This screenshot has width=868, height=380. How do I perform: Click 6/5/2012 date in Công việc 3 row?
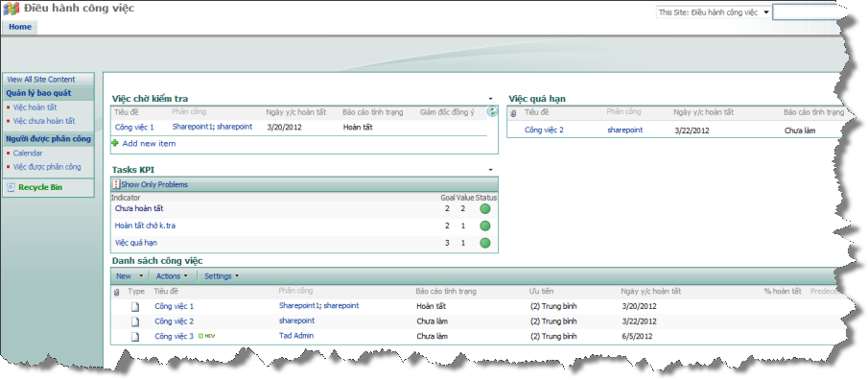[637, 336]
